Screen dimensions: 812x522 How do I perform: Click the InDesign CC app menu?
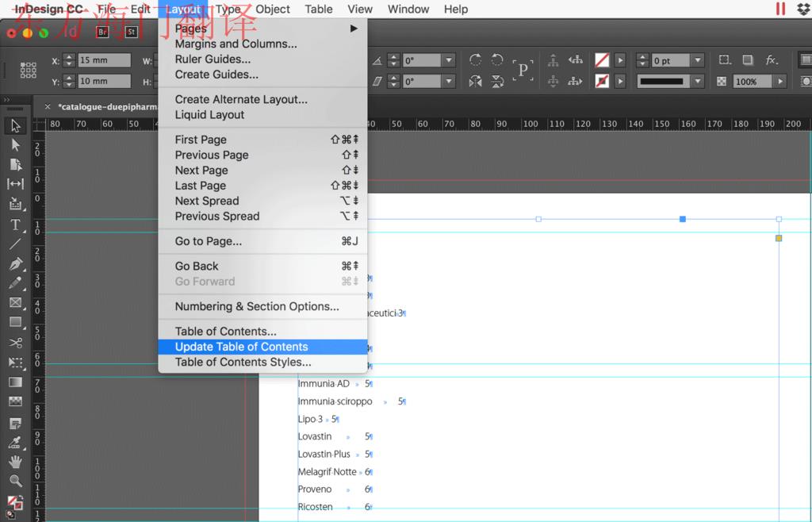[48, 9]
